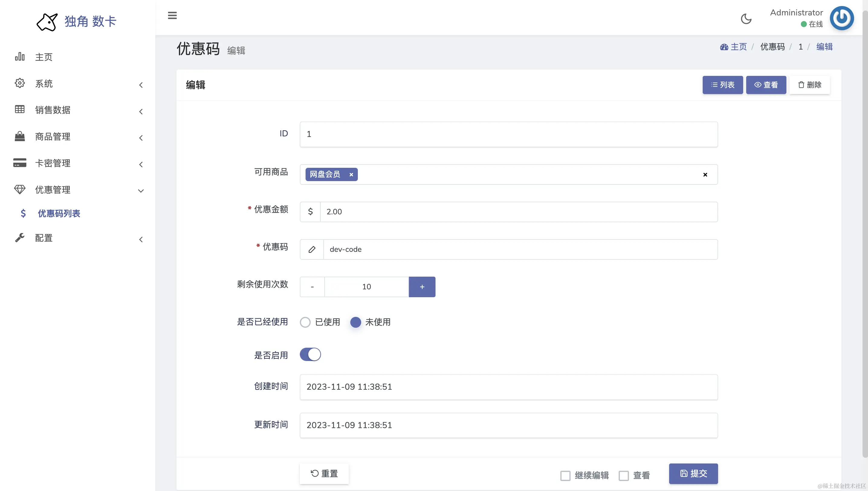Click the 删除 button

[x=809, y=85]
